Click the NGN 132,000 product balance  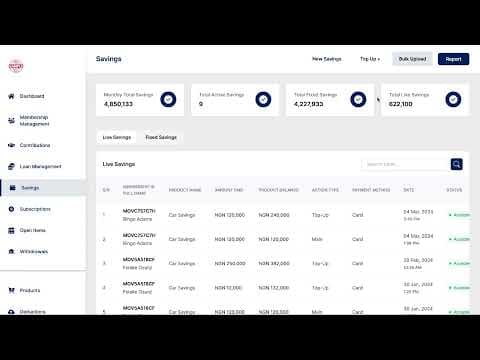(274, 288)
